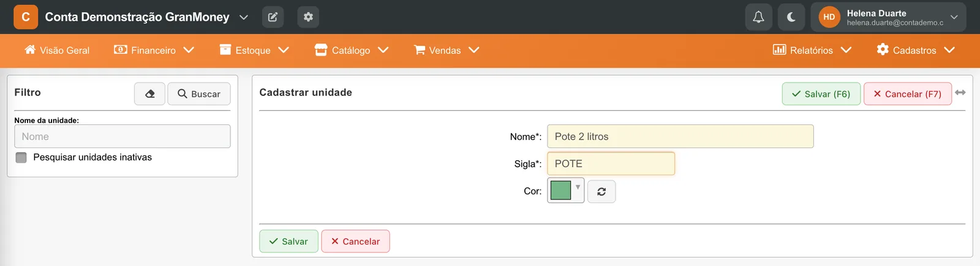
Task: Click the Cadastrar unidade heading
Action: [x=306, y=92]
